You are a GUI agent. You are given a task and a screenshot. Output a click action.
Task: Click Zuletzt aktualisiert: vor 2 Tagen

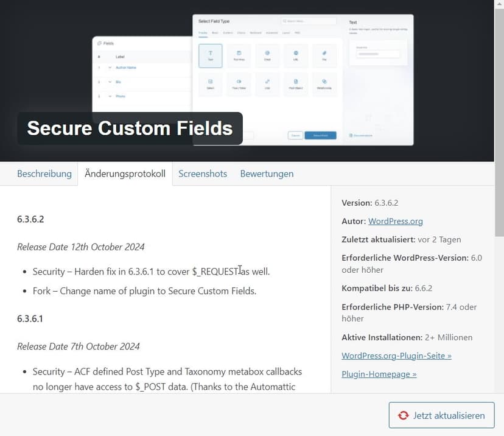point(401,239)
